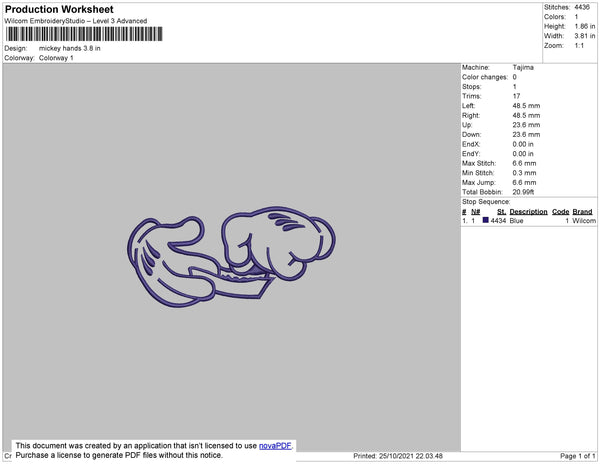Select the design name 'mickey hands 3.8 in'
The image size is (600, 464).
coord(70,48)
